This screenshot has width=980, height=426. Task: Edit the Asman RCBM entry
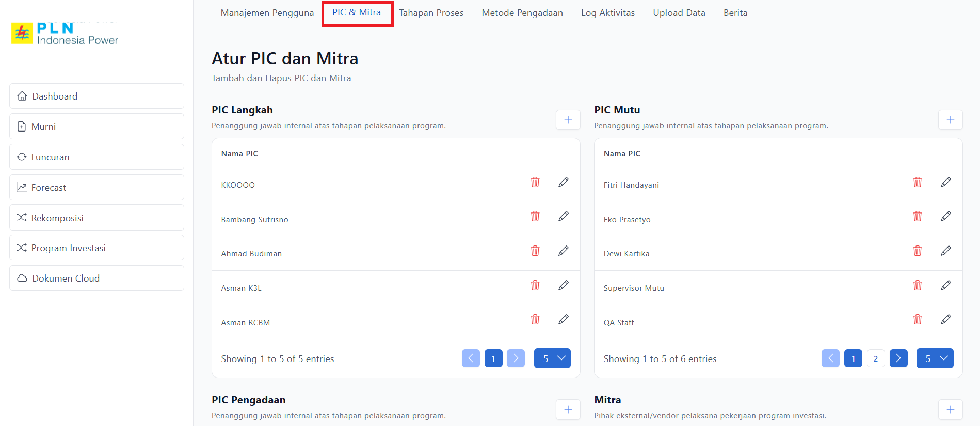pos(563,320)
